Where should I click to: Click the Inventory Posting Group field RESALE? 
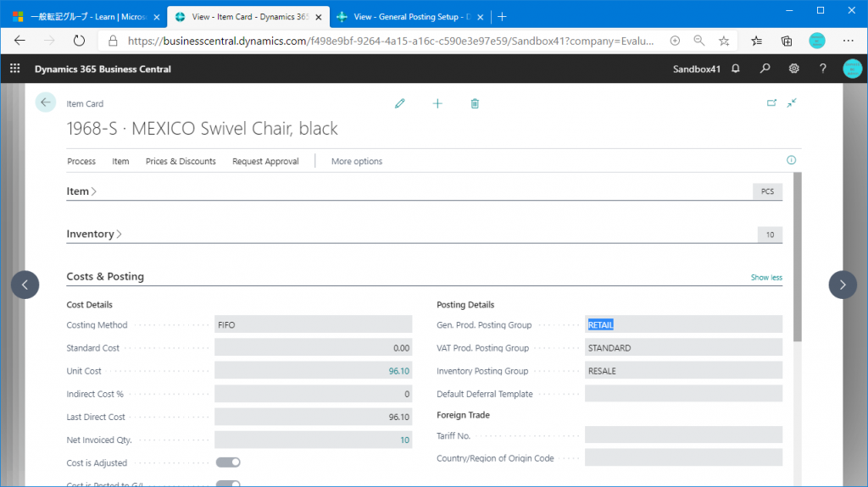[684, 371]
